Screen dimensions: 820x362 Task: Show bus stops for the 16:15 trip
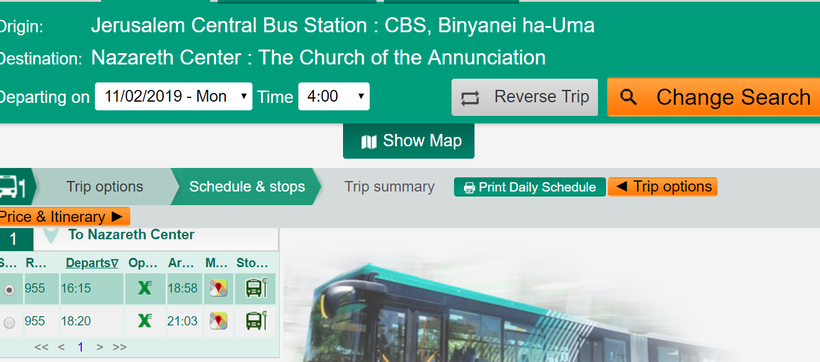click(x=256, y=288)
